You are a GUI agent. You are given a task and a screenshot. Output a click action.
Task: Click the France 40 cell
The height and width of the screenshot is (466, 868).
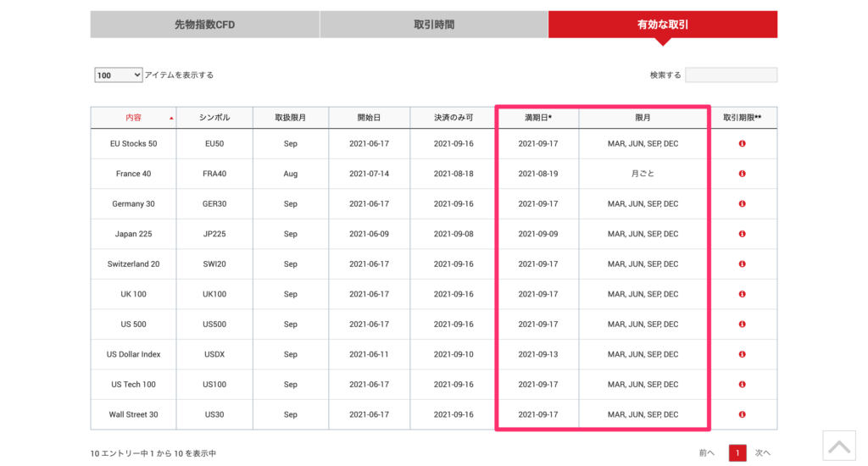point(133,174)
